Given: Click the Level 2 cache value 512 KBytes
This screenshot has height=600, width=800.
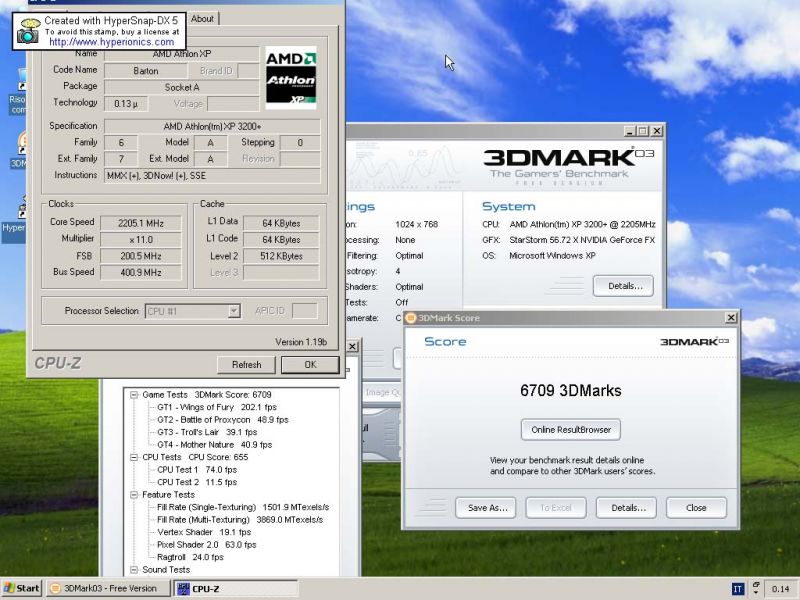Looking at the screenshot, I should click(x=281, y=256).
